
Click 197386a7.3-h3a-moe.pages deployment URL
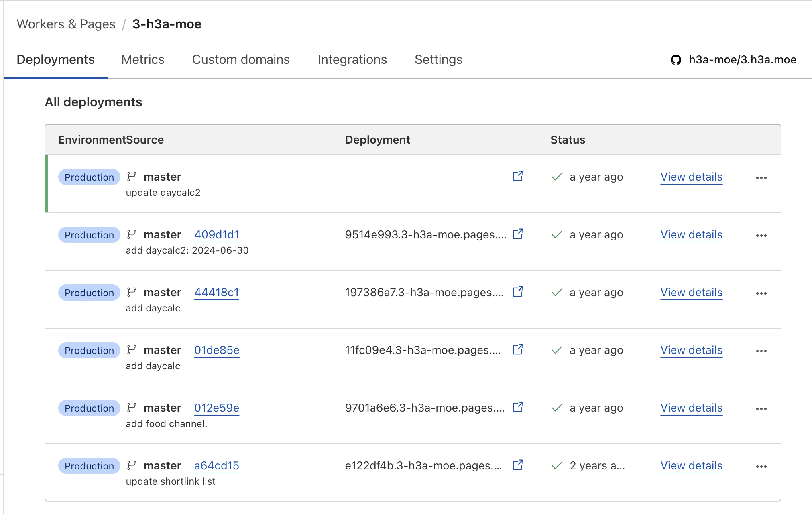coord(424,293)
